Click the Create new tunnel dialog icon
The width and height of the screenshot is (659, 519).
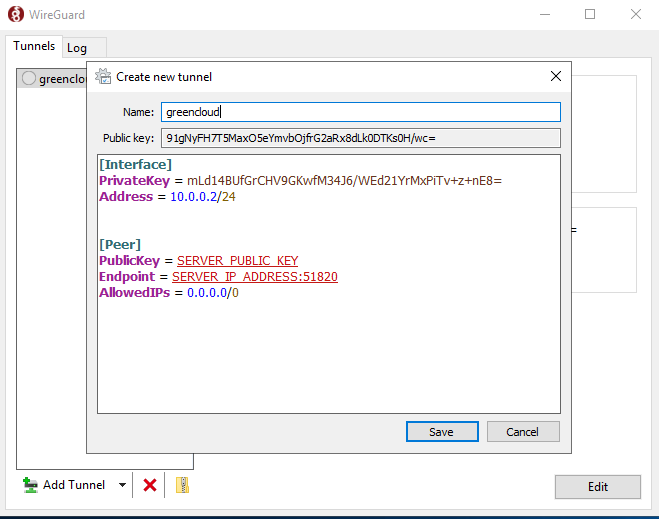point(103,76)
